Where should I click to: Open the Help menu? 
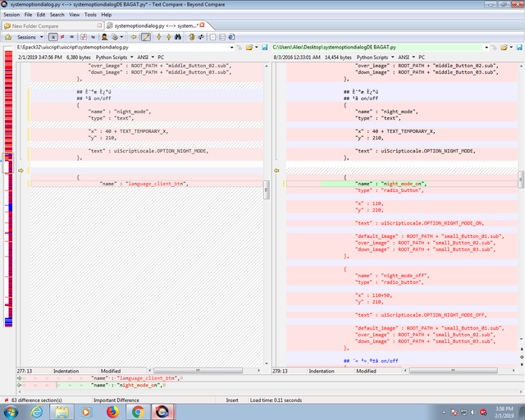click(106, 15)
